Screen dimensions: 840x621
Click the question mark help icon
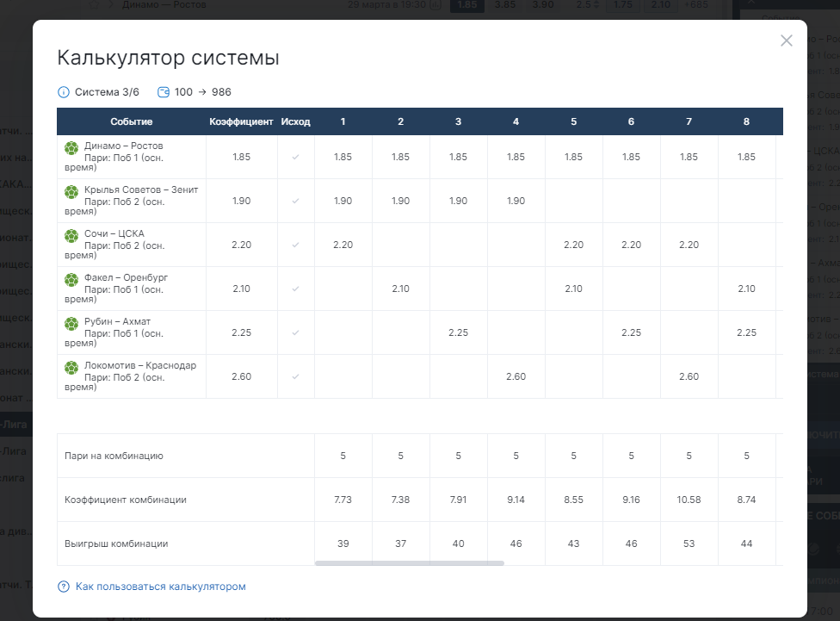click(63, 587)
